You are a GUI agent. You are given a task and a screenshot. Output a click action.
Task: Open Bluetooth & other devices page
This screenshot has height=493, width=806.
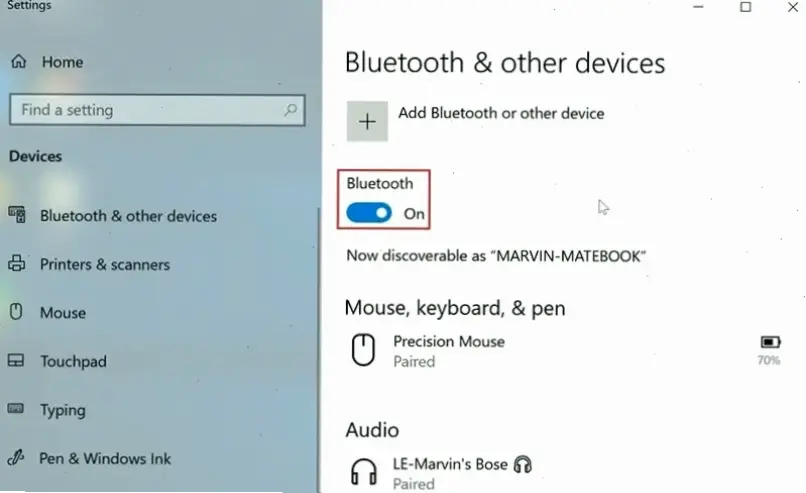128,216
